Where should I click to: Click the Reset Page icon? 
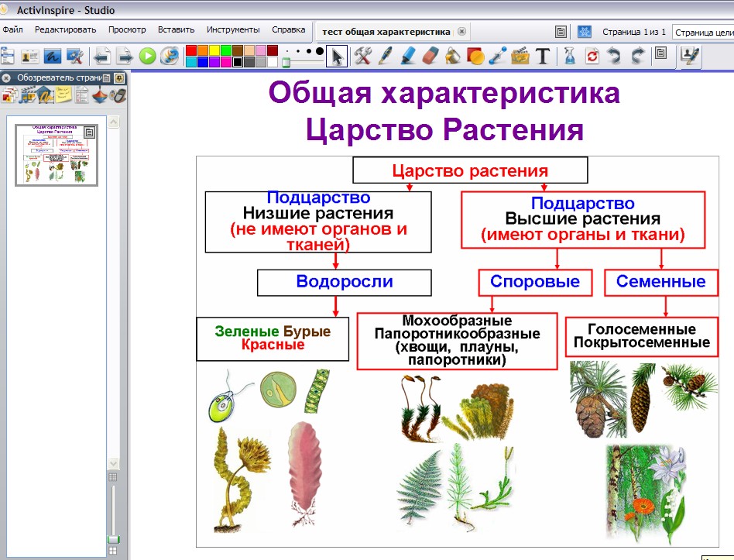point(592,57)
